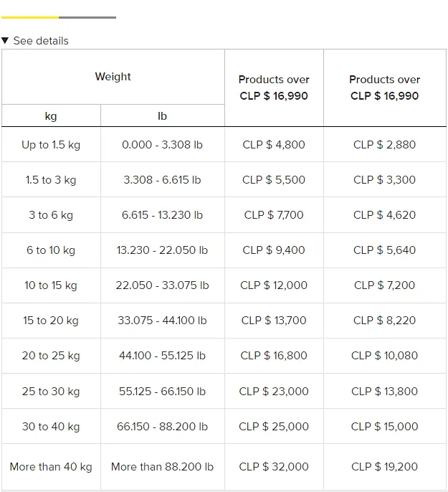Click the CLP $ 7,700 price cell
Viewport: 448px width, 492px height.
[x=274, y=215]
